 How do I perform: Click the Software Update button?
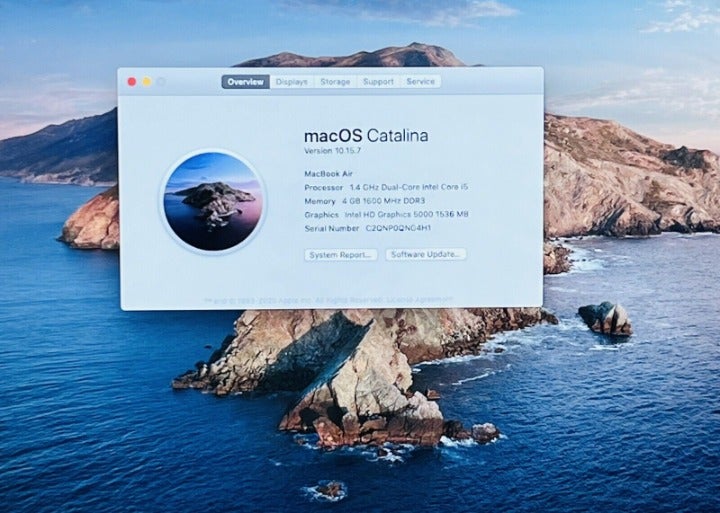(426, 254)
